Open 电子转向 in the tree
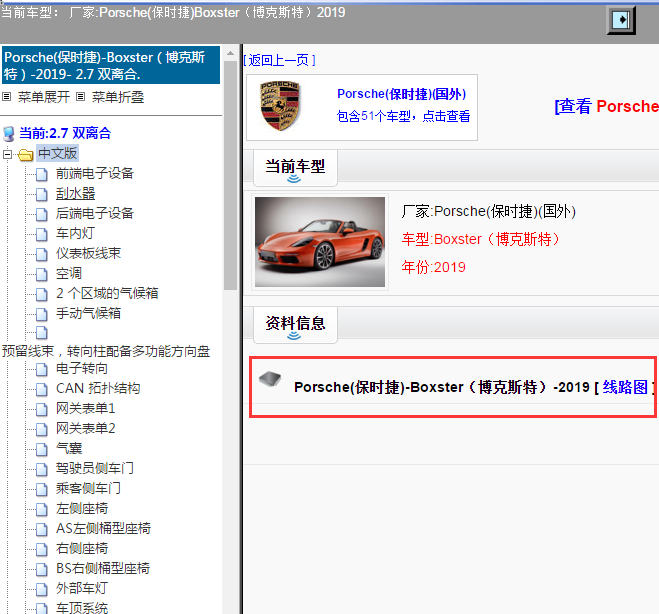This screenshot has width=659, height=614. [82, 369]
